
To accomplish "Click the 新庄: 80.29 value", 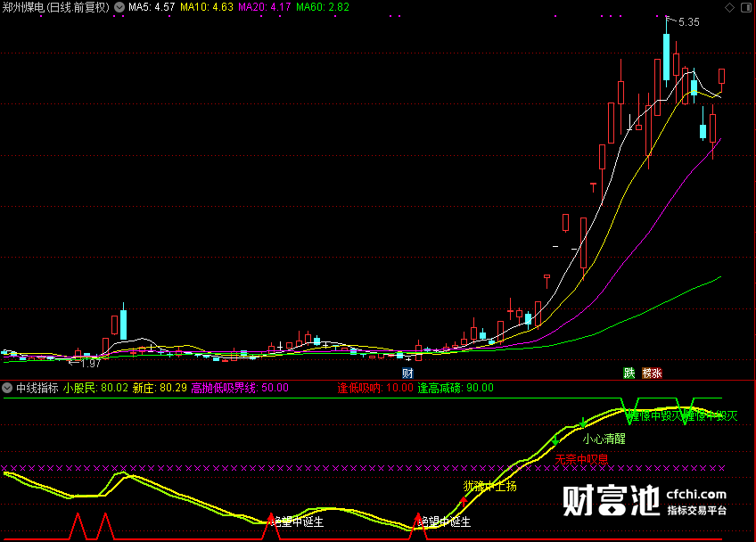I will [x=160, y=388].
